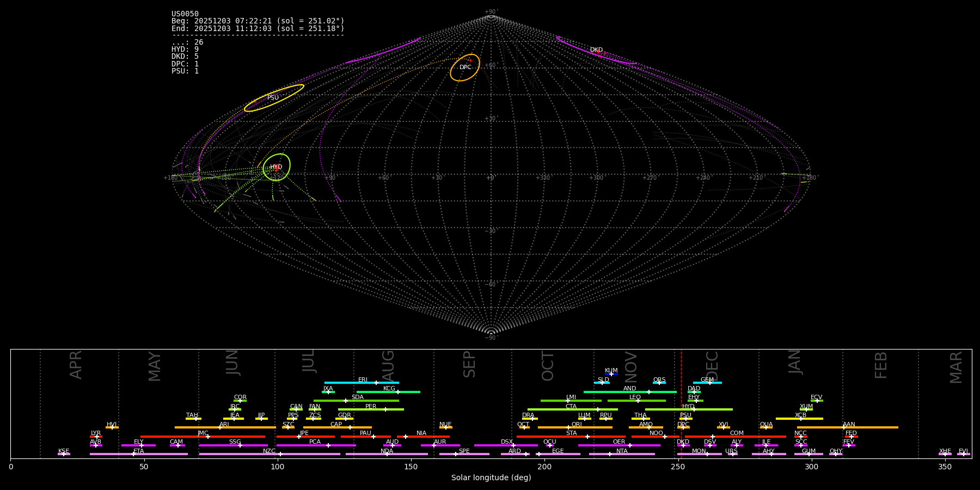Click the KUM shower peak marker

tap(611, 374)
